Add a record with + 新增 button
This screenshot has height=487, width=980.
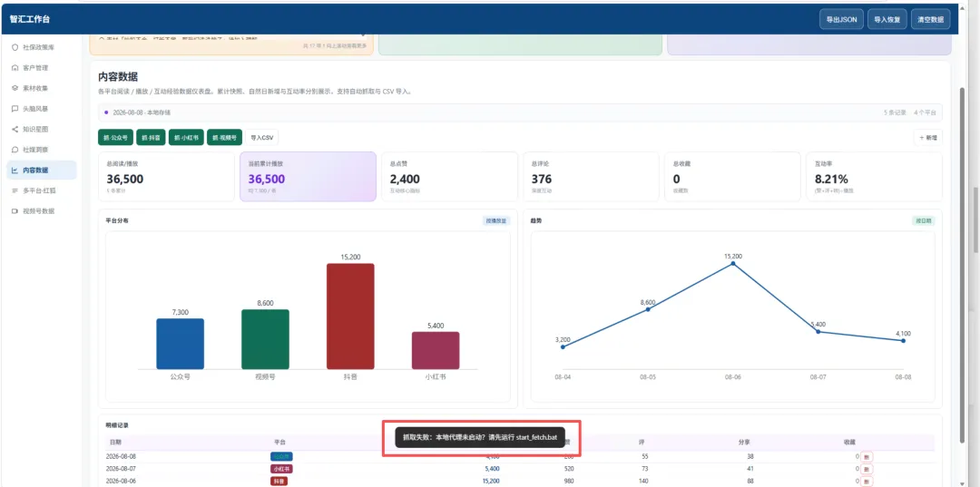pyautogui.click(x=928, y=137)
